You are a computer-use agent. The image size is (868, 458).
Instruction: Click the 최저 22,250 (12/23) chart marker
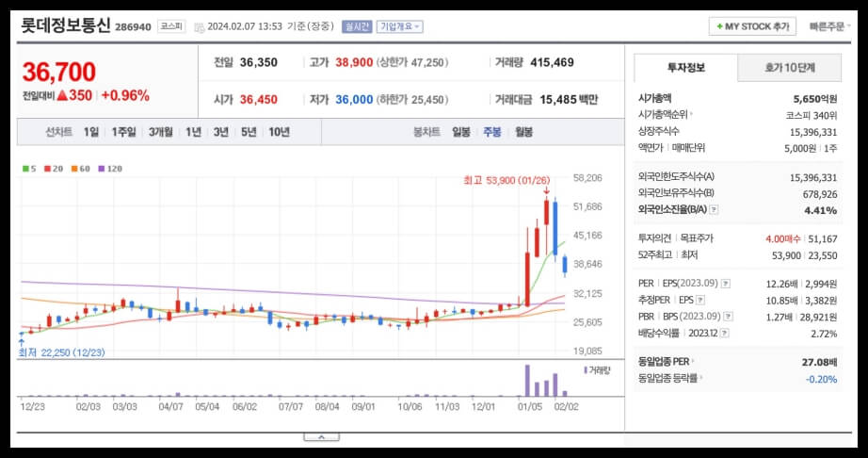pyautogui.click(x=61, y=352)
